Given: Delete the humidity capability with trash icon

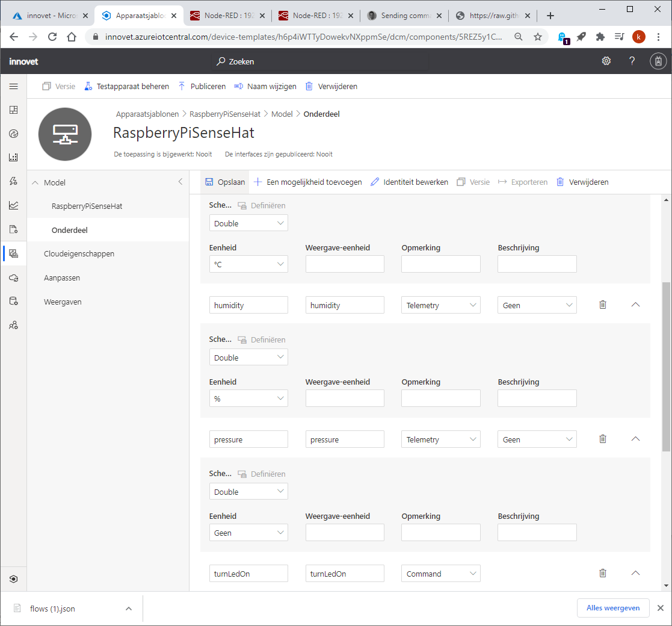Looking at the screenshot, I should click(603, 305).
